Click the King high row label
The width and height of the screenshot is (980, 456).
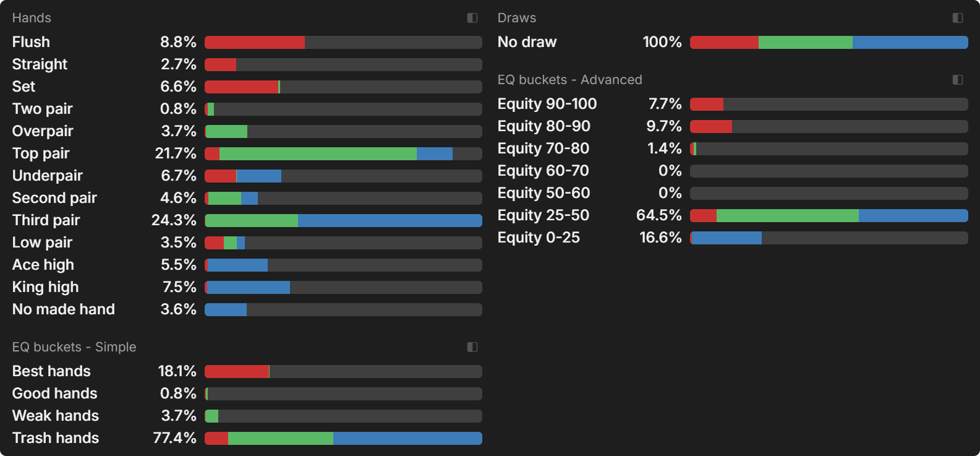[x=45, y=287]
